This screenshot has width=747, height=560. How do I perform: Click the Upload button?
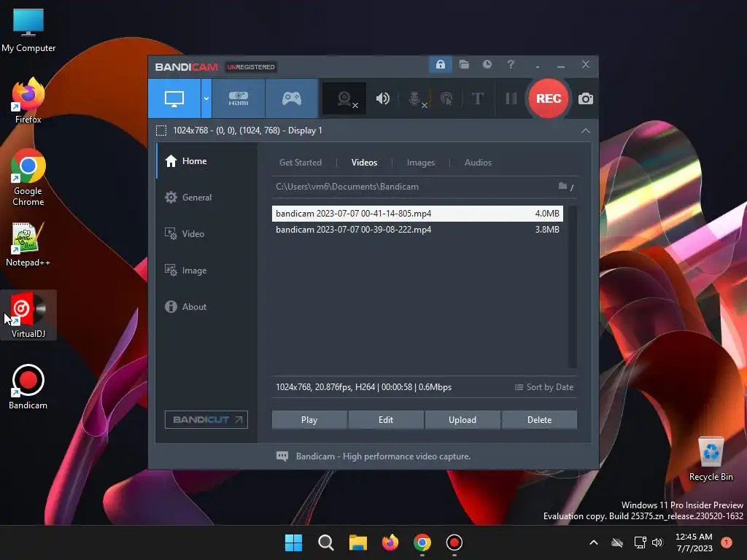(x=462, y=419)
